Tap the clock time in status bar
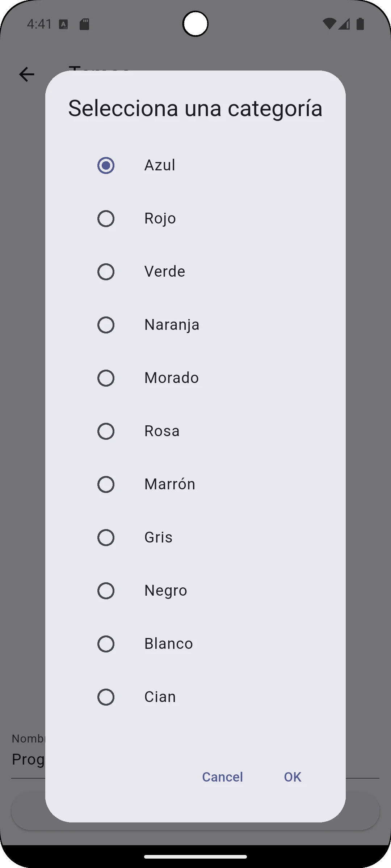This screenshot has width=391, height=868. coord(39,24)
